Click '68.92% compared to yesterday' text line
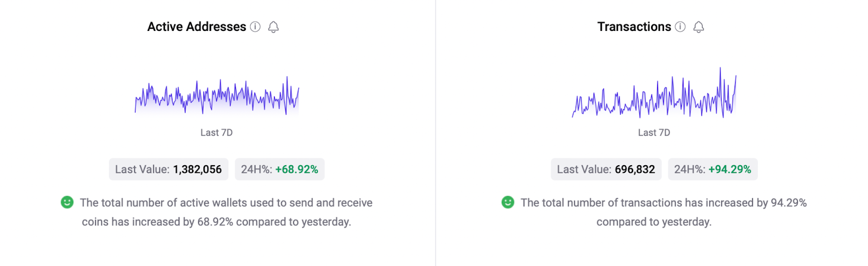868x266 pixels. point(216,222)
